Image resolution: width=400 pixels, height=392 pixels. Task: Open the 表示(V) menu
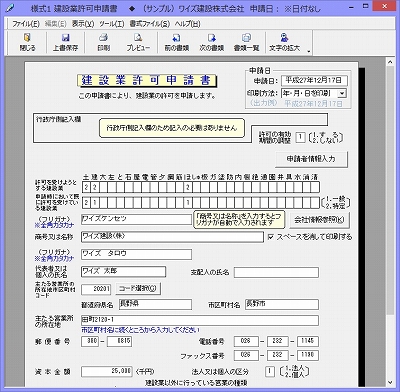tap(83, 24)
